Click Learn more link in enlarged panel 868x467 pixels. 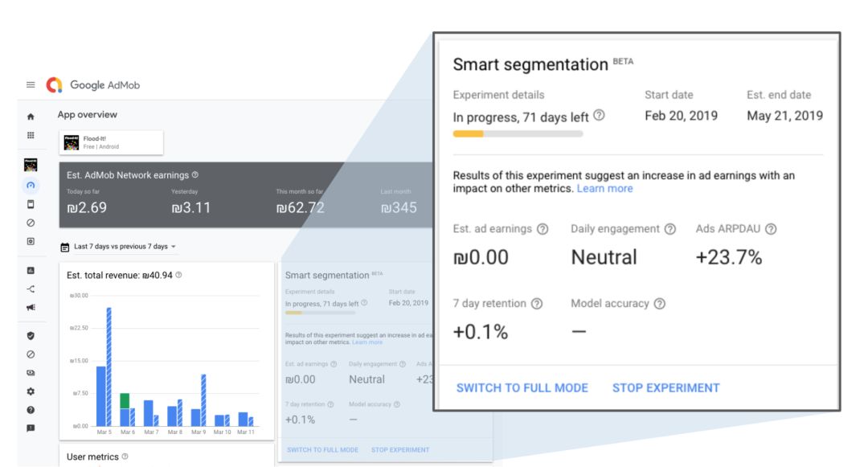pyautogui.click(x=604, y=189)
